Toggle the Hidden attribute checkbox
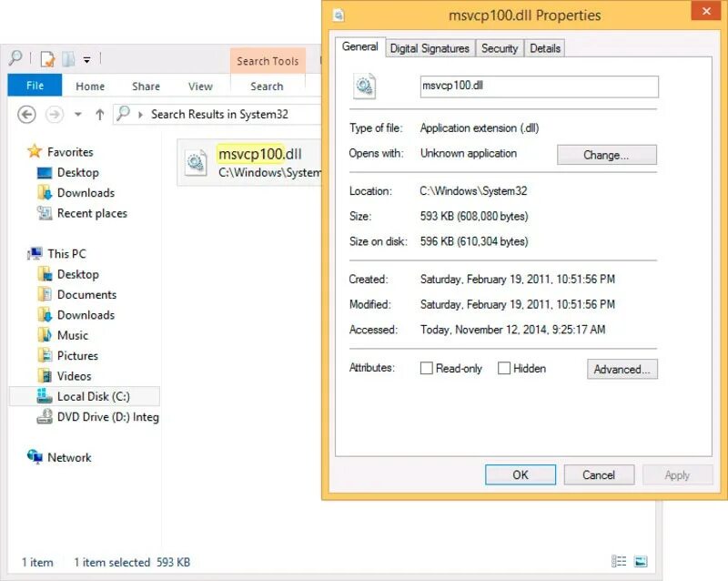728x581 pixels. point(504,369)
